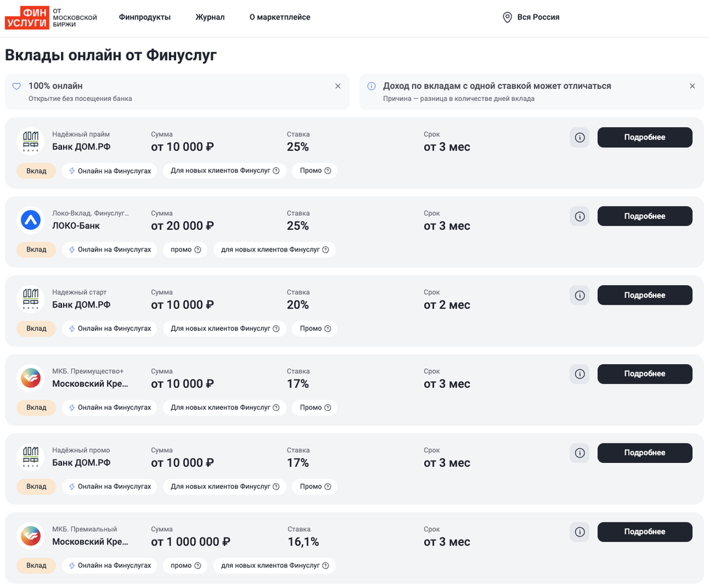This screenshot has height=588, width=709.
Task: Click the МКБ. Преимущество+ bank logo
Action: click(31, 378)
